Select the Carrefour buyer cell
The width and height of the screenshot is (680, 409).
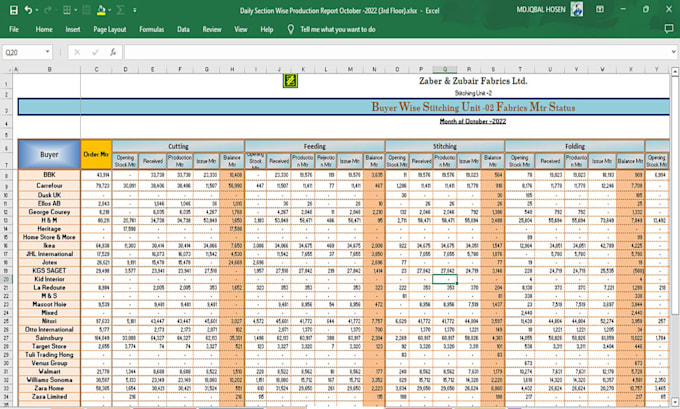click(49, 185)
